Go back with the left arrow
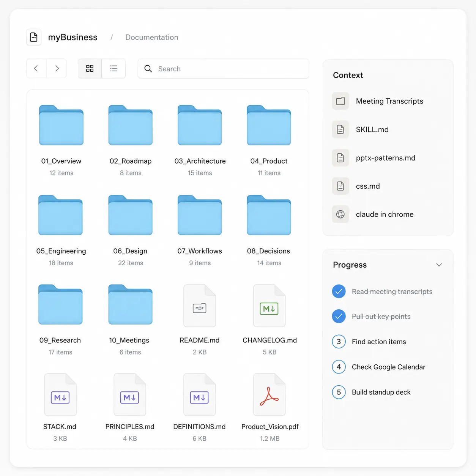This screenshot has width=476, height=476. pos(36,68)
